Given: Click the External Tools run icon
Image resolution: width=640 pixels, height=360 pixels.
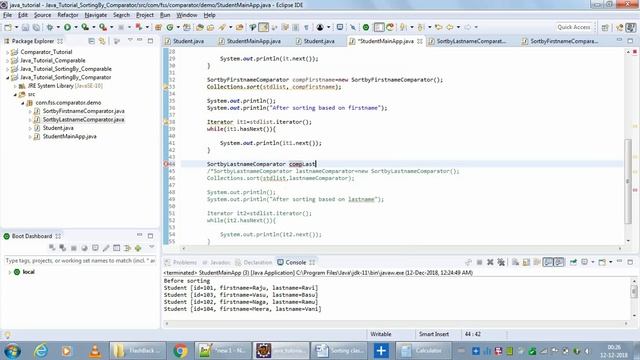Looking at the screenshot, I should (103, 27).
